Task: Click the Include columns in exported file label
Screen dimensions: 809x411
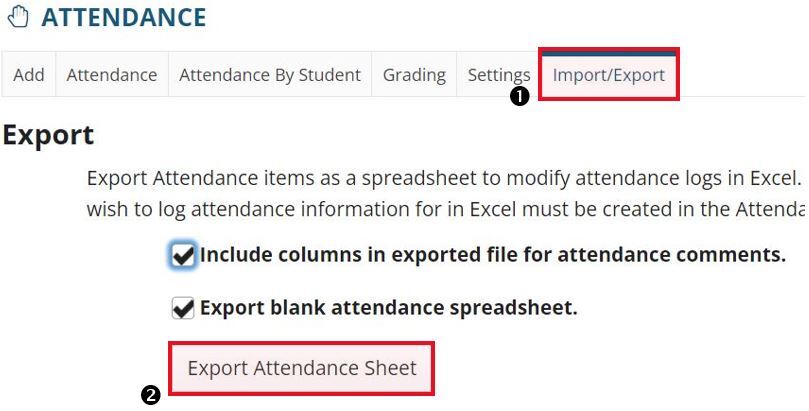Action: pos(493,255)
